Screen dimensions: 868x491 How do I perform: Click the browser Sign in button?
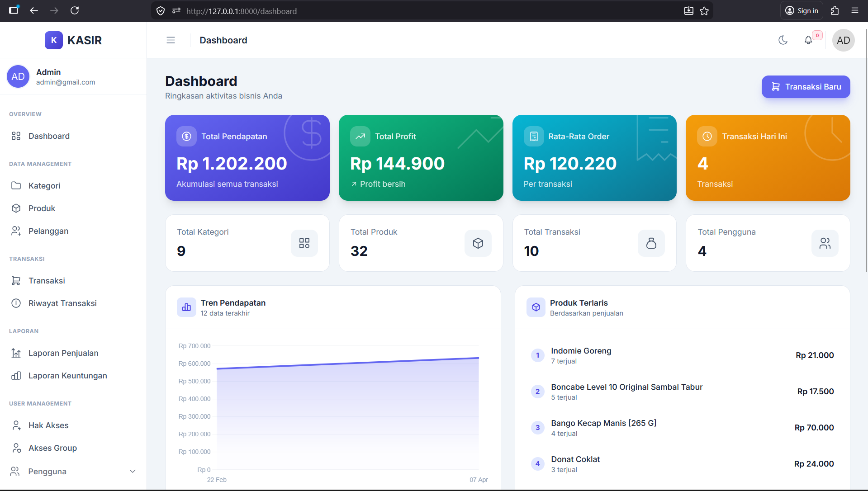click(x=802, y=11)
